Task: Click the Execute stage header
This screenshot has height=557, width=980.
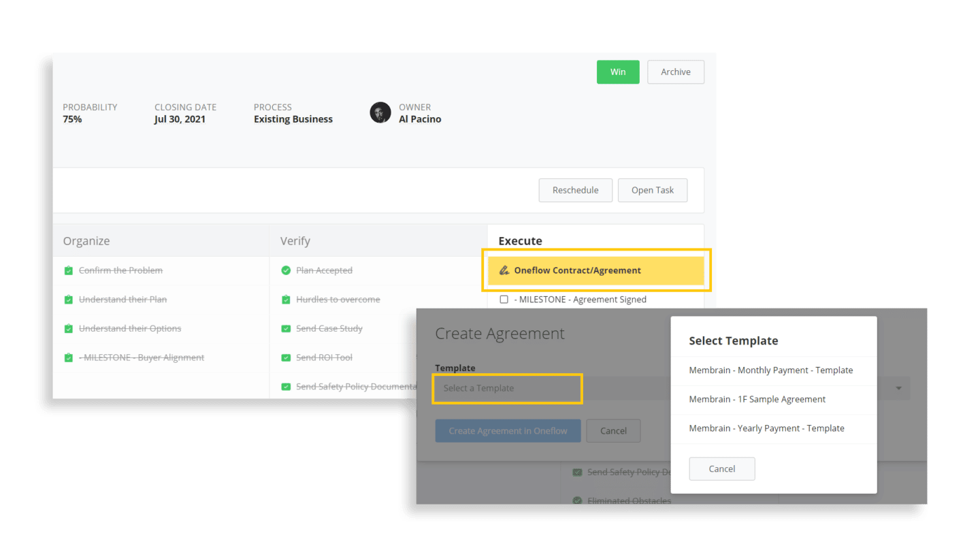Action: (520, 241)
